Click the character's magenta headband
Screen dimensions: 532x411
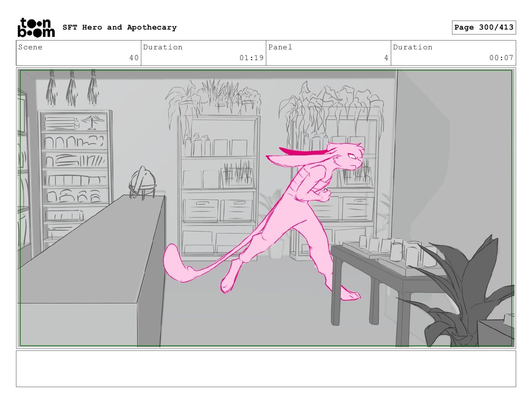coord(302,153)
